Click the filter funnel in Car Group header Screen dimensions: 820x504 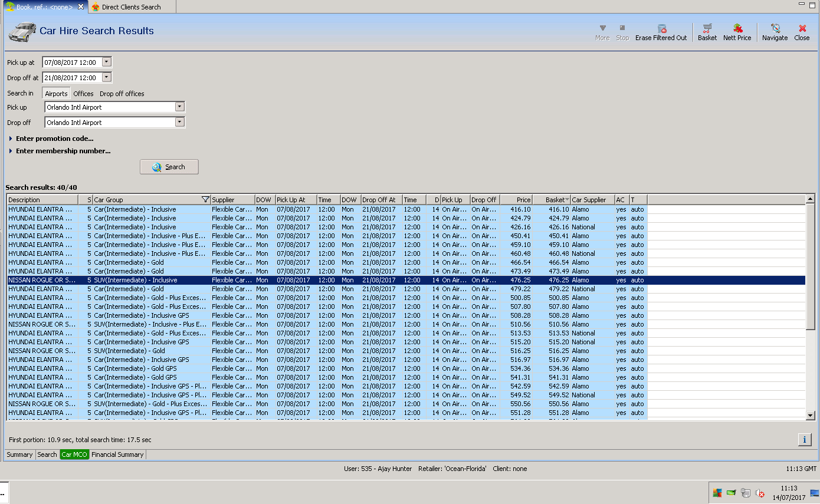(x=205, y=199)
